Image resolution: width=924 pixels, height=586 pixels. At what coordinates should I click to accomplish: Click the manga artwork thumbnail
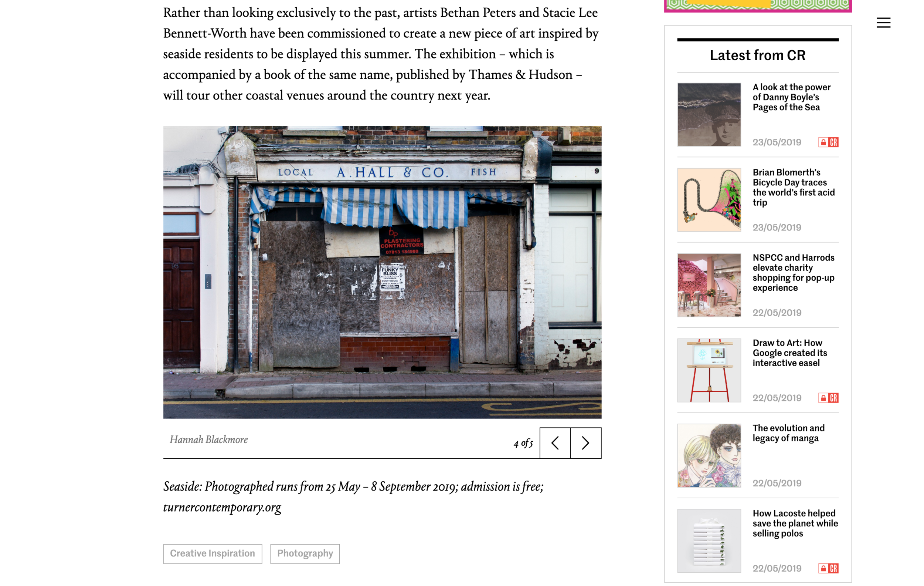[x=709, y=455]
